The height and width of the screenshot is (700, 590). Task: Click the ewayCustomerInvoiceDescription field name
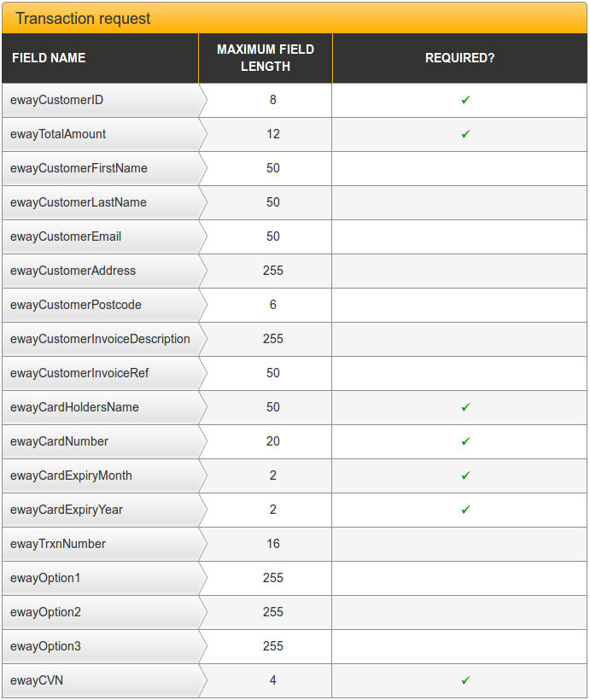click(100, 339)
